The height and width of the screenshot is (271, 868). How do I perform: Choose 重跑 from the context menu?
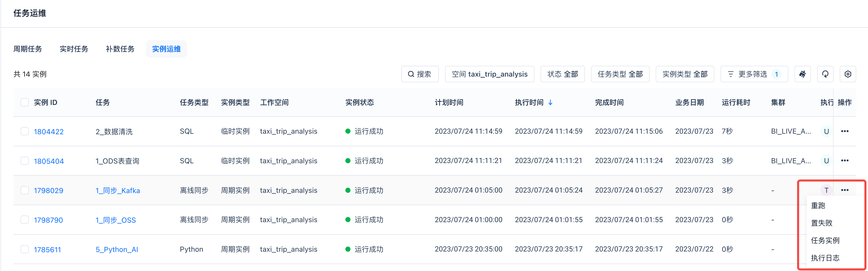click(x=818, y=206)
